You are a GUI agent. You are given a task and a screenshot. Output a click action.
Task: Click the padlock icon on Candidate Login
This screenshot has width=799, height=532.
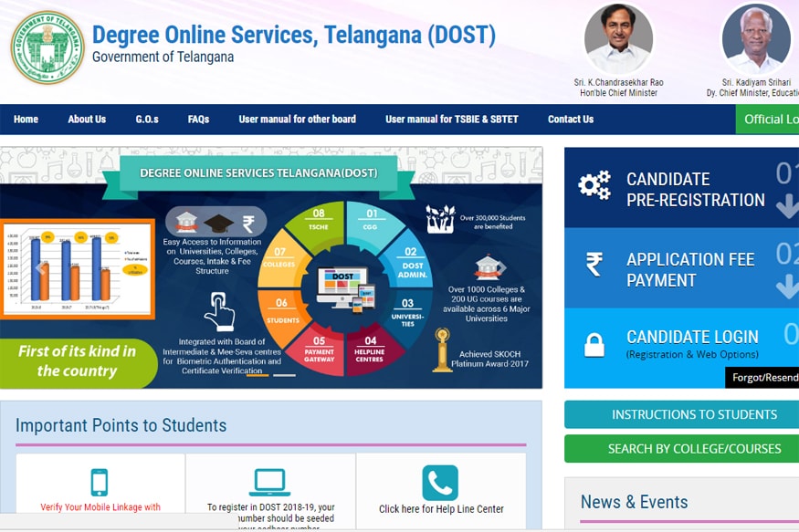[594, 344]
